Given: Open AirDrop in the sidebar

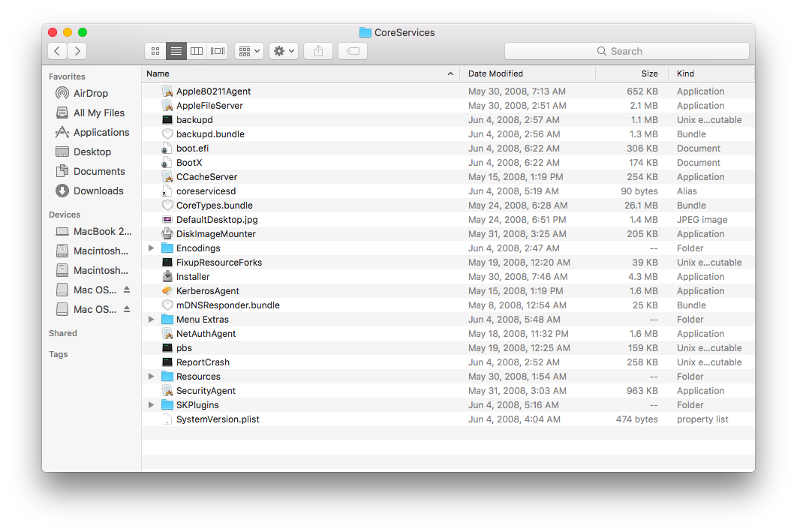Looking at the screenshot, I should click(x=91, y=93).
